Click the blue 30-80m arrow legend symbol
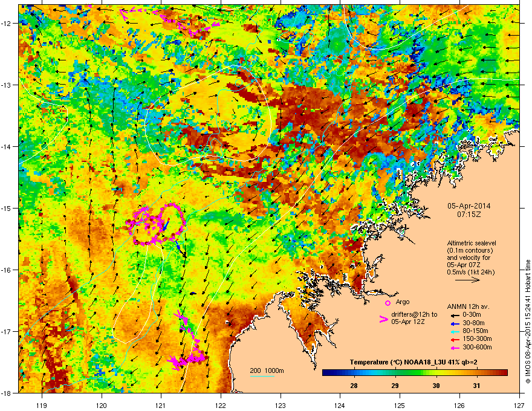 [455, 323]
